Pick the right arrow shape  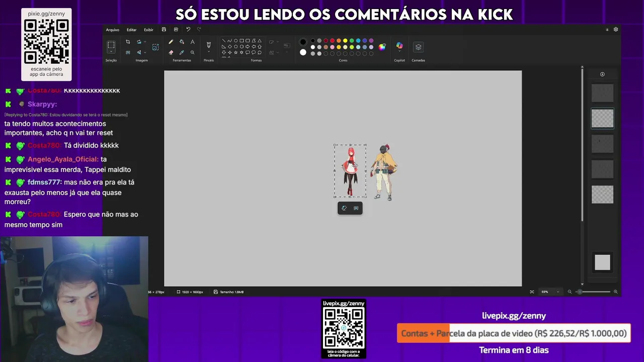[x=248, y=46]
